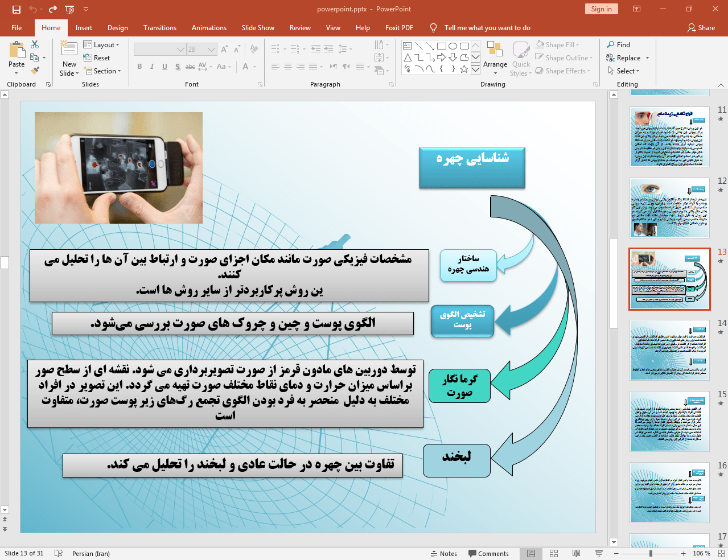728x560 pixels.
Task: Switch to the Transitions tab
Action: click(160, 27)
